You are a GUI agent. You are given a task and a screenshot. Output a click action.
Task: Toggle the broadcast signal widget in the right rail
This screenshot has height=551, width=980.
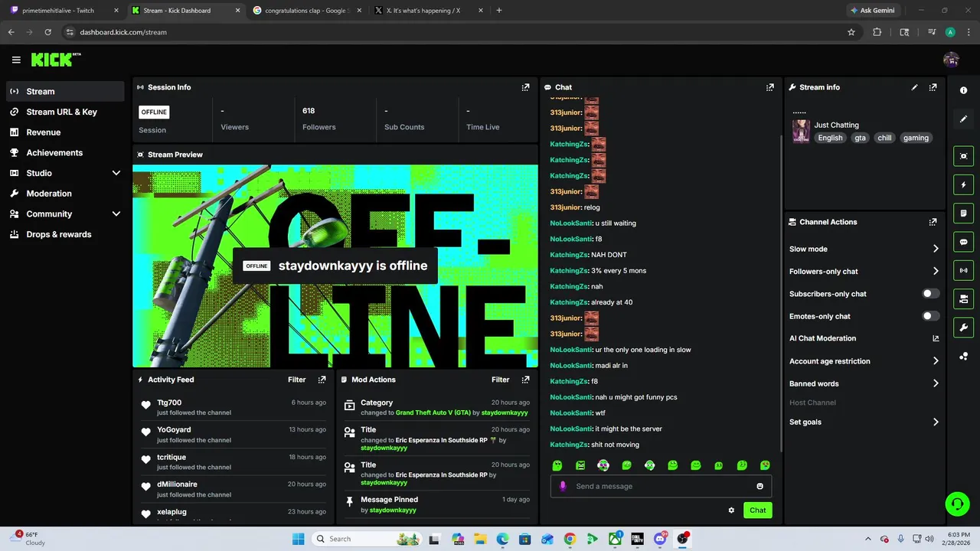coord(963,270)
